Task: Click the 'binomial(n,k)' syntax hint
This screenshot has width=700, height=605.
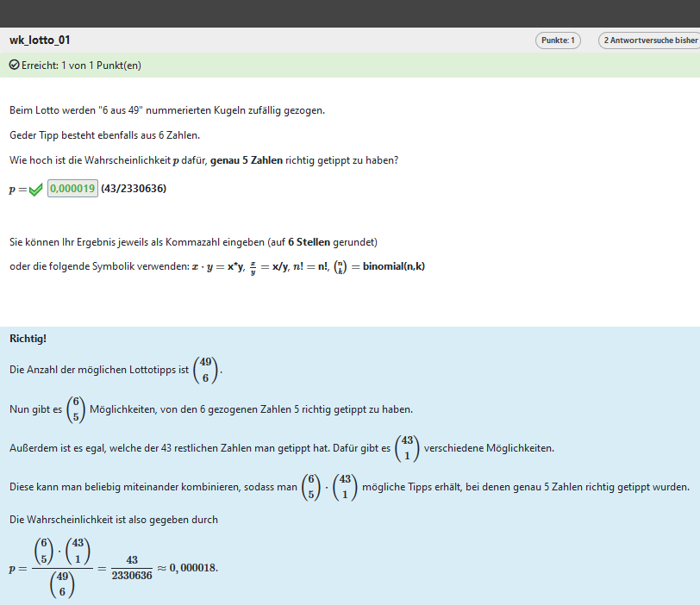Action: click(394, 266)
